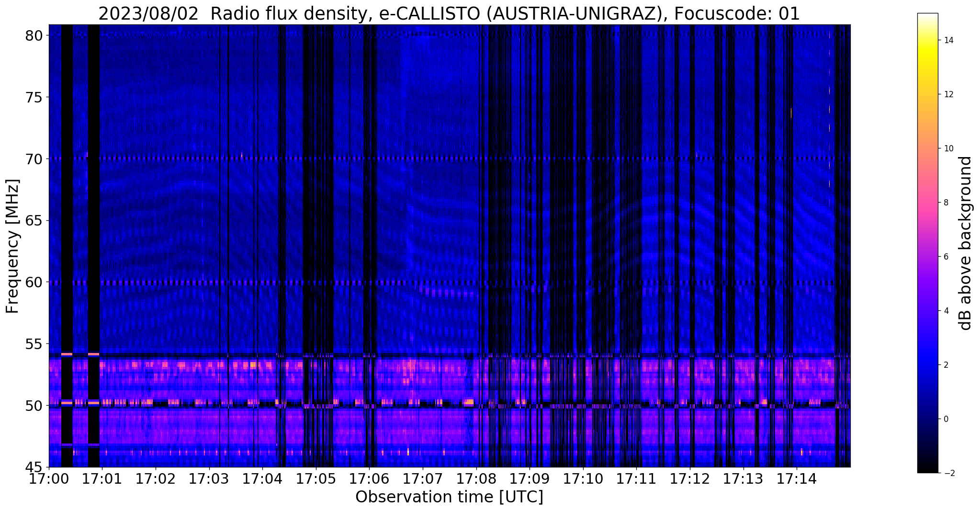Screen dimensions: 980x511
Task: Click the 45 MHz y-axis tick label
Action: (34, 467)
